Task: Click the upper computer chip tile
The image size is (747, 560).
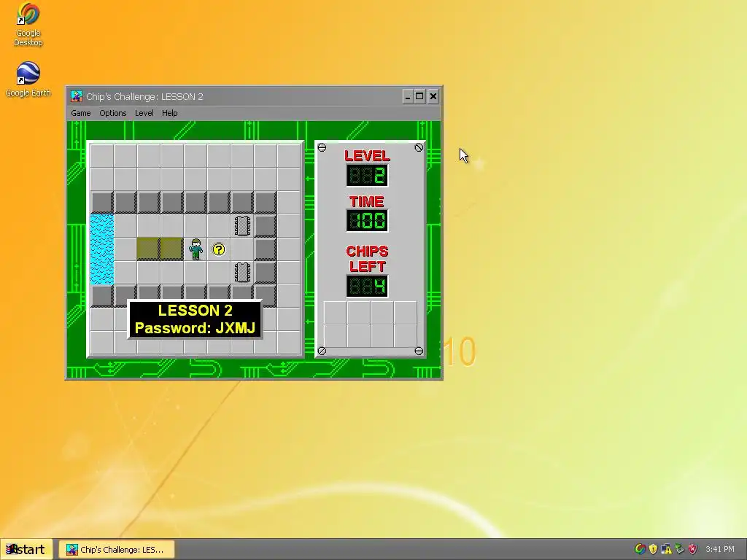Action: pos(242,226)
